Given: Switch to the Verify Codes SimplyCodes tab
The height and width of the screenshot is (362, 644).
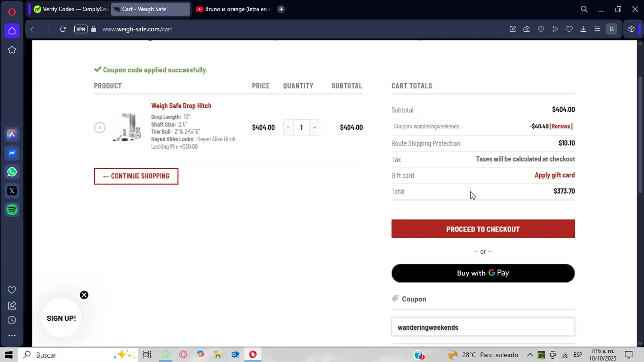Looking at the screenshot, I should (x=70, y=9).
